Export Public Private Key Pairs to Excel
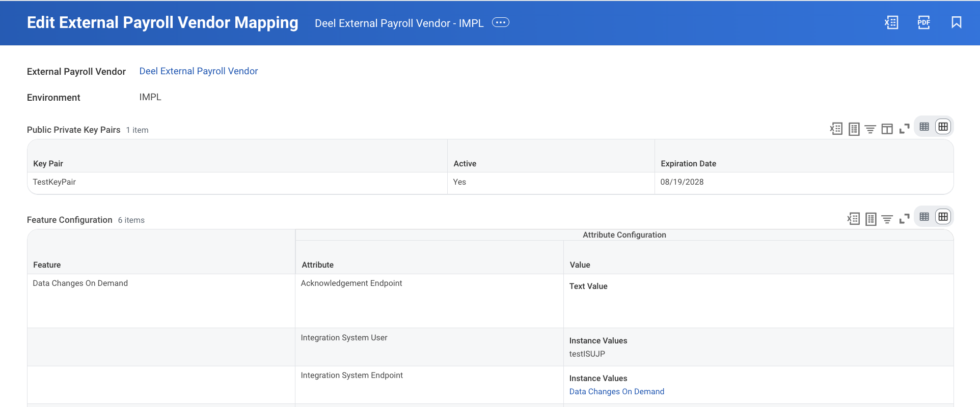Screen dimensions: 980x407 point(836,129)
